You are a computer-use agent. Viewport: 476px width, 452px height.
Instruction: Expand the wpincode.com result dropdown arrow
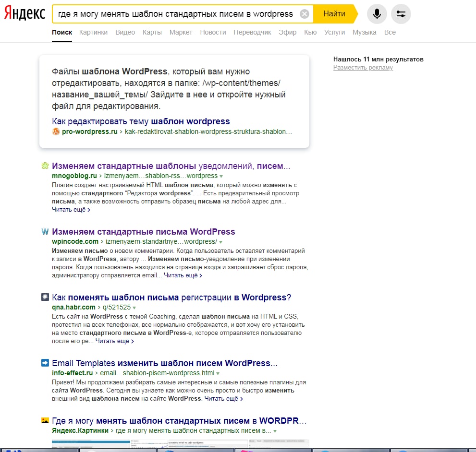point(220,242)
